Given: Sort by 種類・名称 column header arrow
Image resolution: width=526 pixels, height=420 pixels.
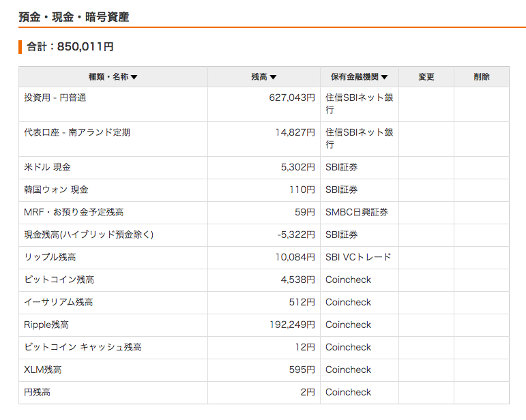Looking at the screenshot, I should click(134, 77).
